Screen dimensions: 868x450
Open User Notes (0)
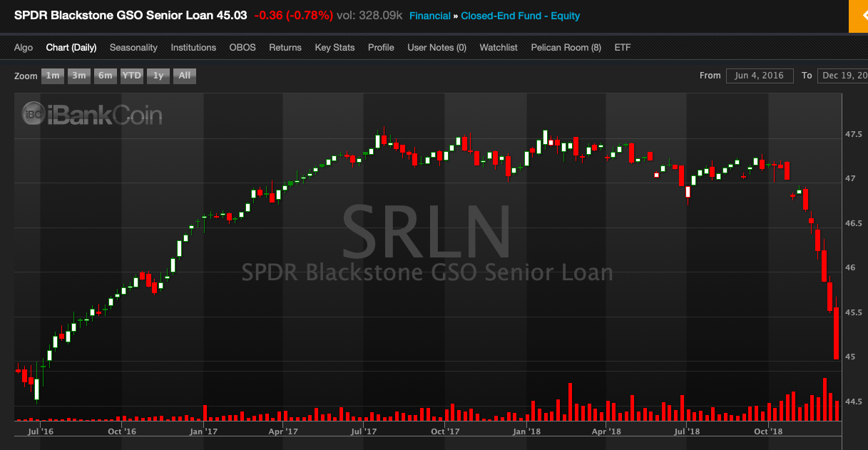pyautogui.click(x=436, y=48)
